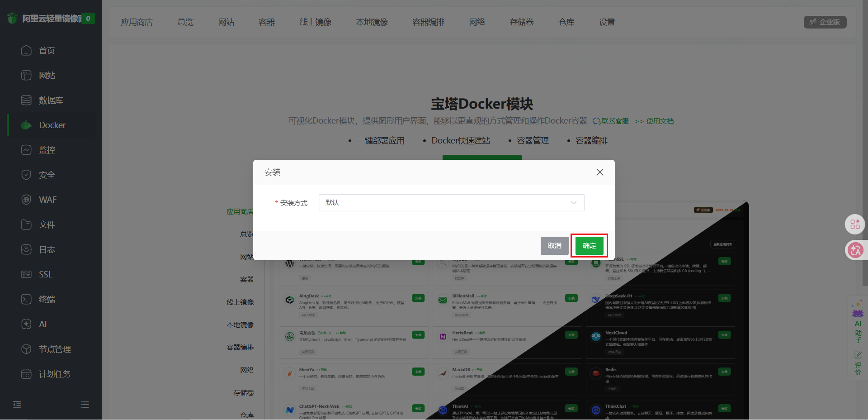Collapse the sidebar with bottom-left icon
This screenshot has width=868, height=420.
[17, 405]
